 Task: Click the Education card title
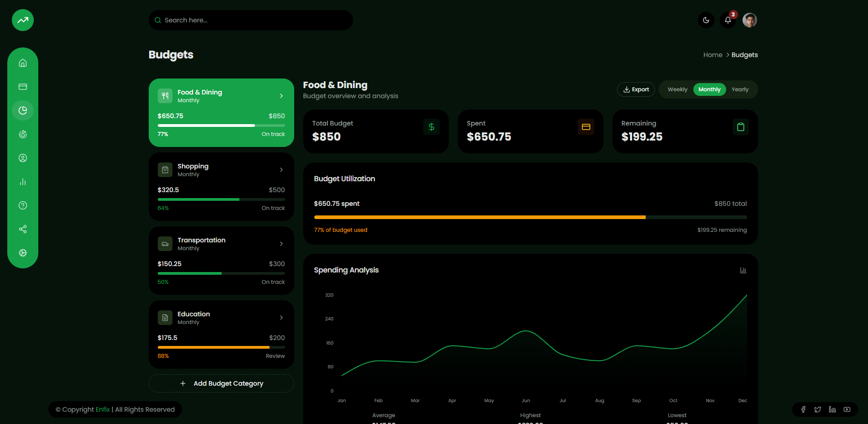pos(193,314)
